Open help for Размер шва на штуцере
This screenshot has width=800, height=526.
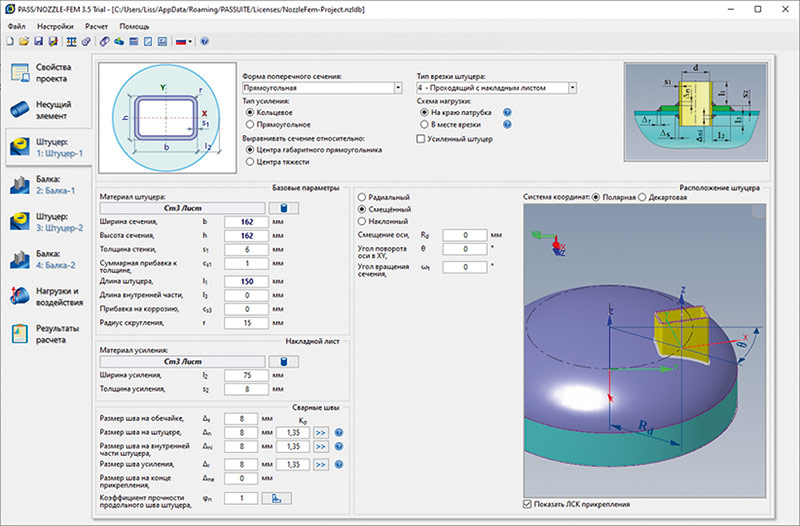[x=339, y=433]
